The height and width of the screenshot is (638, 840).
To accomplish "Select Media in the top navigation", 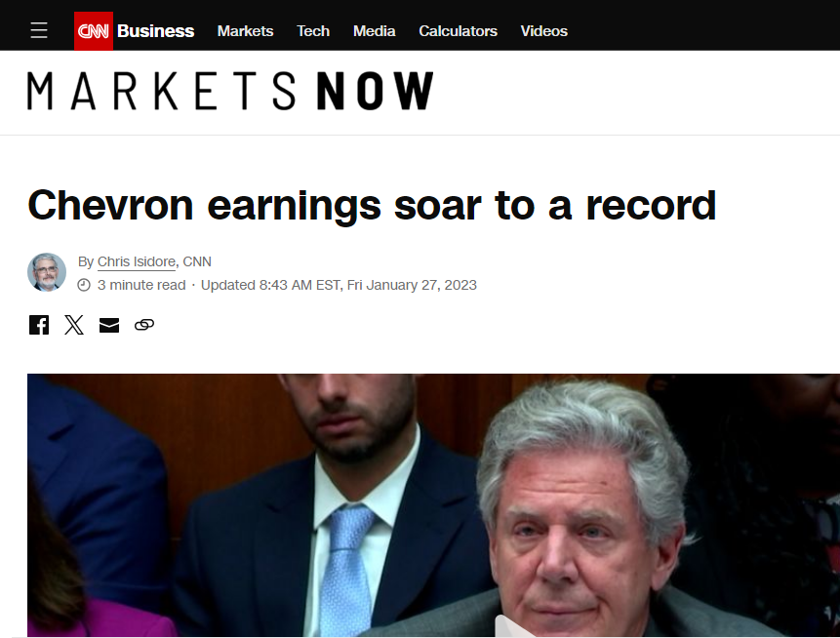I will [x=374, y=31].
